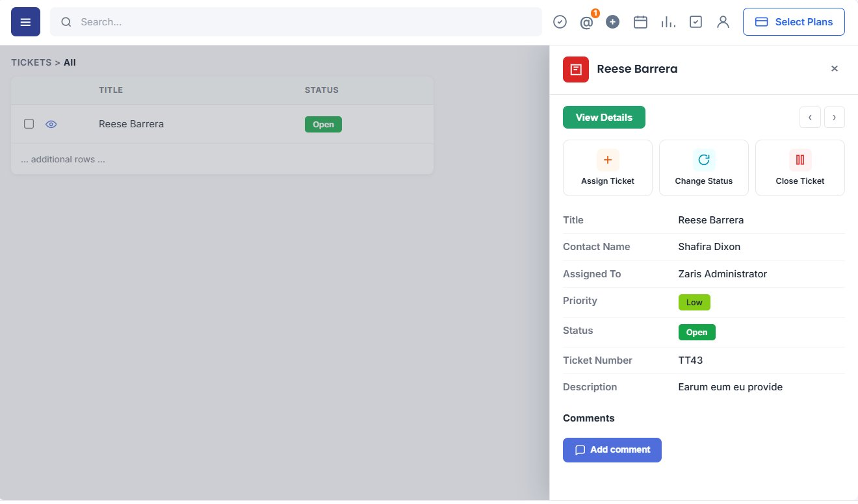Image resolution: width=858 pixels, height=504 pixels.
Task: Click the red ticket icon beside Reese Barrera
Action: click(x=576, y=69)
